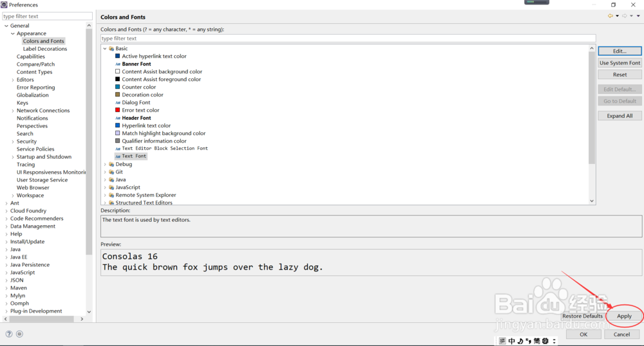Select Error text color red swatch
This screenshot has height=346, width=644.
point(117,110)
